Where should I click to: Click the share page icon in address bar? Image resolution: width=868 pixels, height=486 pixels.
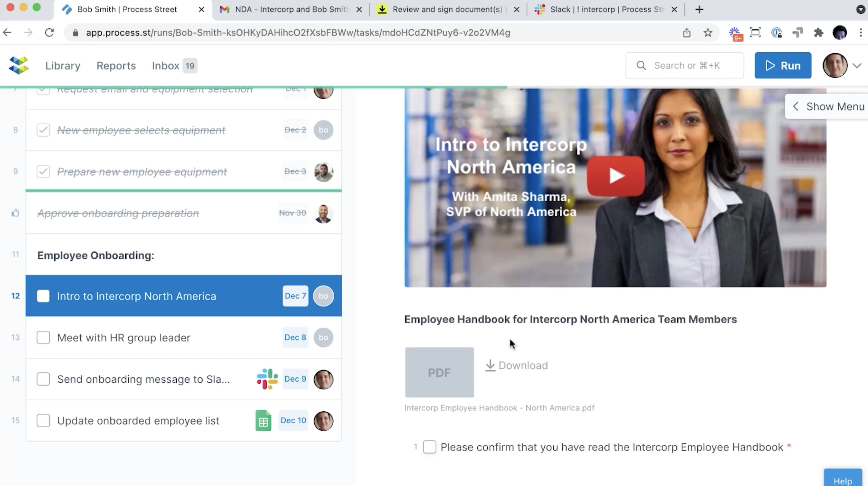click(x=687, y=33)
